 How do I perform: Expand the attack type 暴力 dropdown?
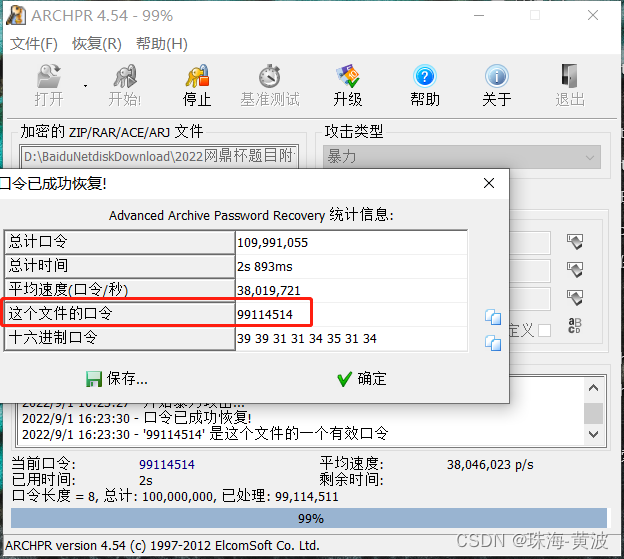pyautogui.click(x=462, y=157)
